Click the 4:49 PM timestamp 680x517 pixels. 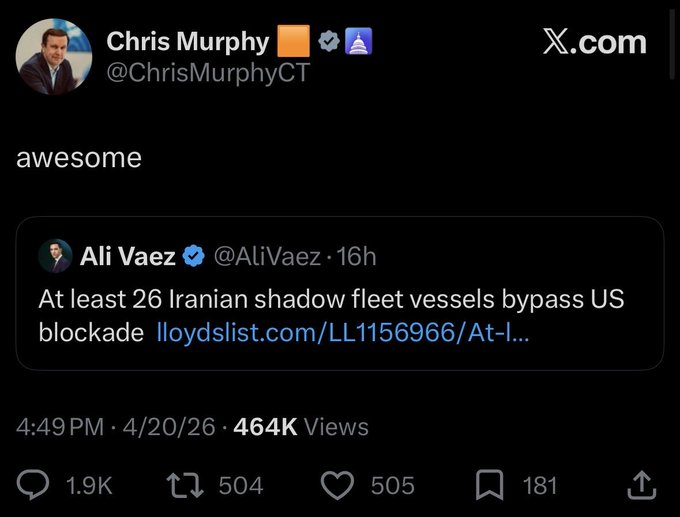coord(60,427)
